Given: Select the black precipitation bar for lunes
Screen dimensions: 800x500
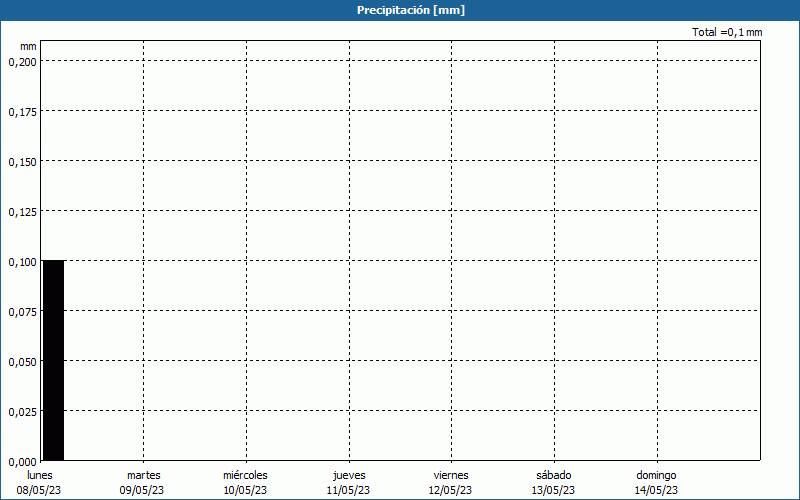Looking at the screenshot, I should click(54, 360).
